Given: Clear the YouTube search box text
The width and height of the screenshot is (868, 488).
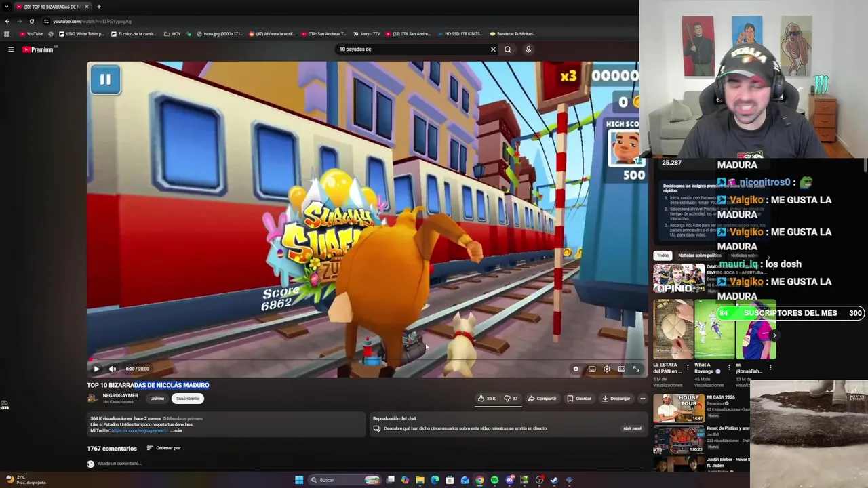Looking at the screenshot, I should click(493, 49).
